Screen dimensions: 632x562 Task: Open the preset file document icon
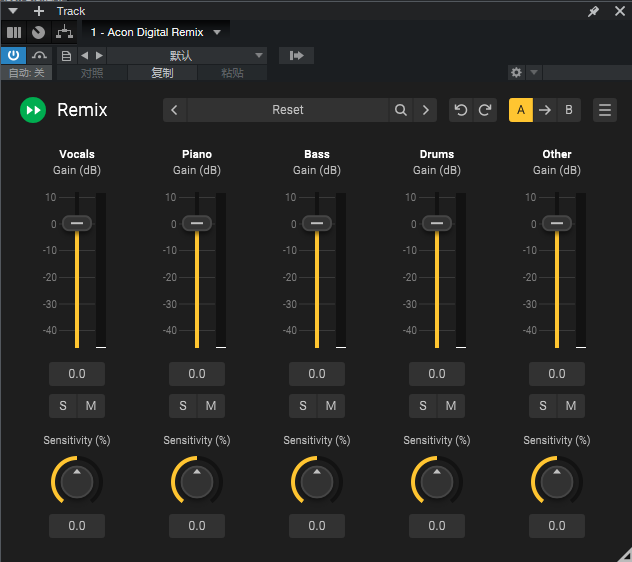[x=67, y=56]
